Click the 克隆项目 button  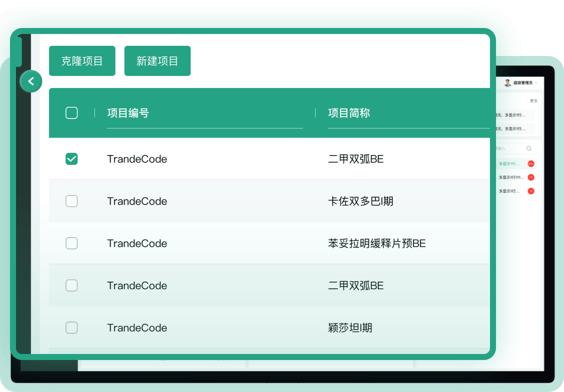(82, 61)
